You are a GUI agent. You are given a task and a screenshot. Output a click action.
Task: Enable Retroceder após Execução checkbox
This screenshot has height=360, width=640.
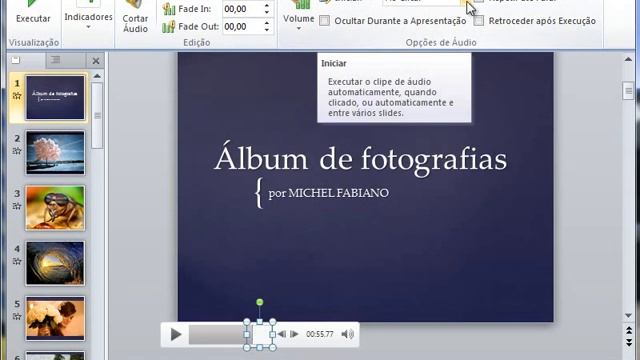tap(479, 21)
